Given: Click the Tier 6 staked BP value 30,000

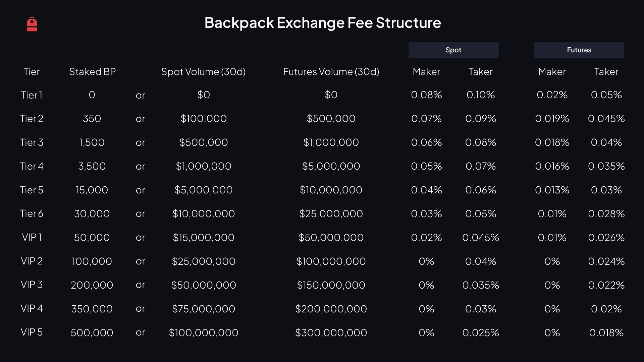Looking at the screenshot, I should pyautogui.click(x=92, y=214).
